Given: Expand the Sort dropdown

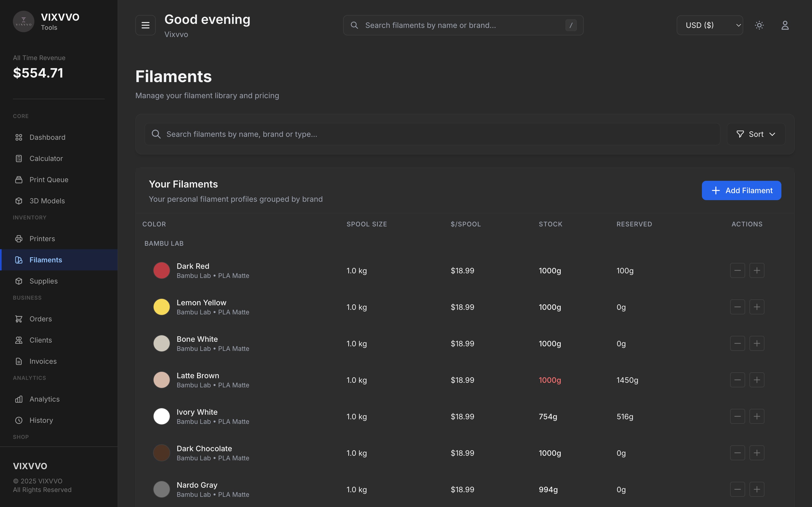Looking at the screenshot, I should pos(756,134).
